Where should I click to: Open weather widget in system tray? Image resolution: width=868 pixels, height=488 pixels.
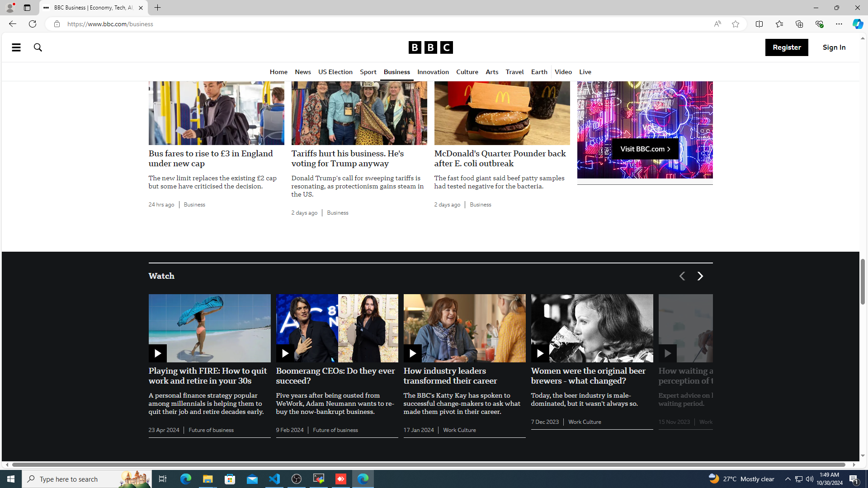[x=741, y=479]
